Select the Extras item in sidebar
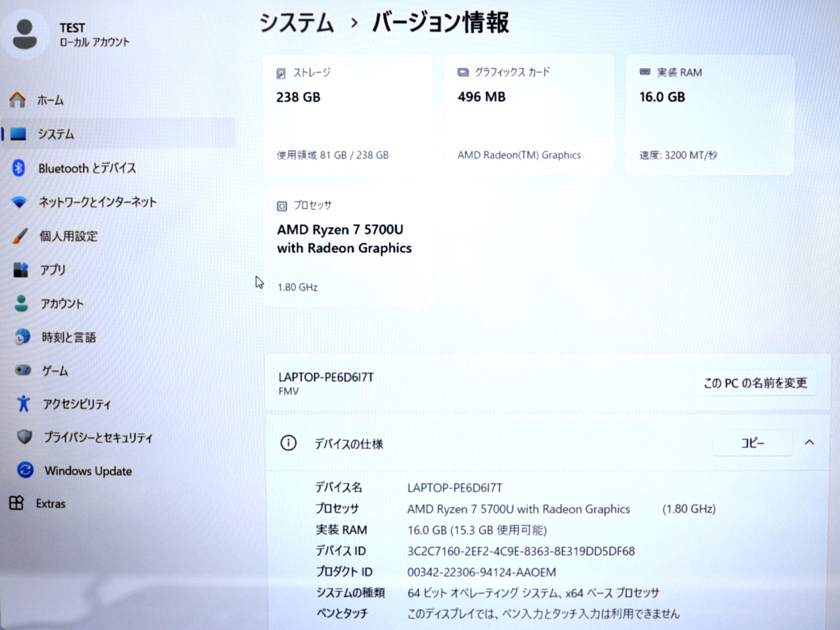Screen dimensions: 840x630 (x=50, y=503)
